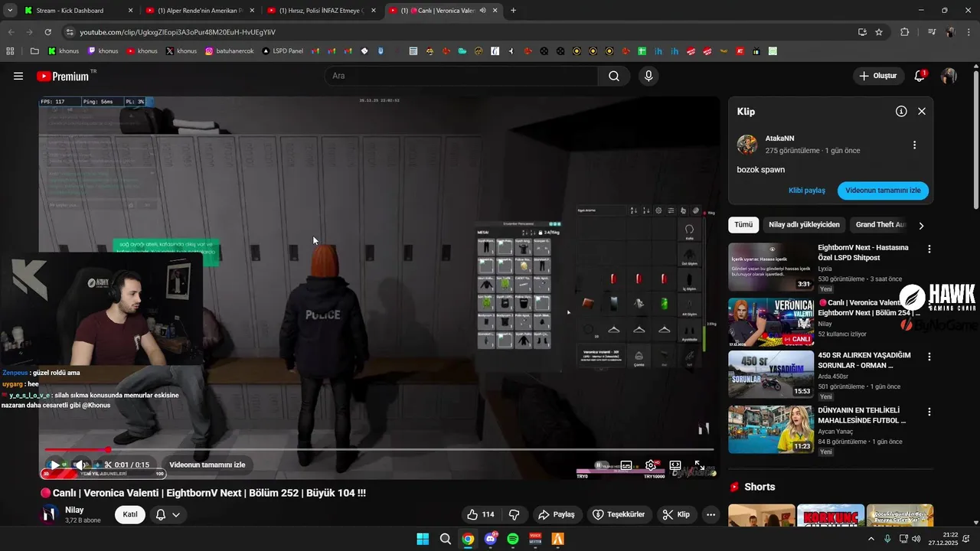Viewport: 980px width, 551px height.
Task: Click Klibi paylaş link
Action: pos(807,191)
